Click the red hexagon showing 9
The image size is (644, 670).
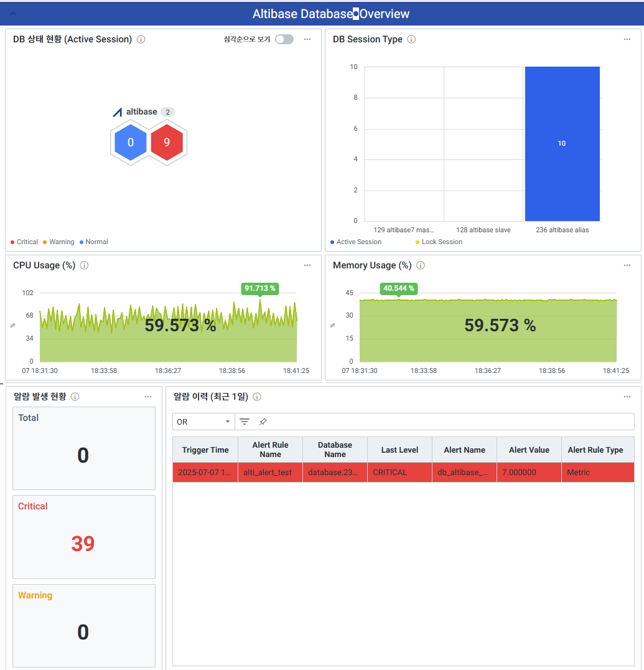point(166,143)
